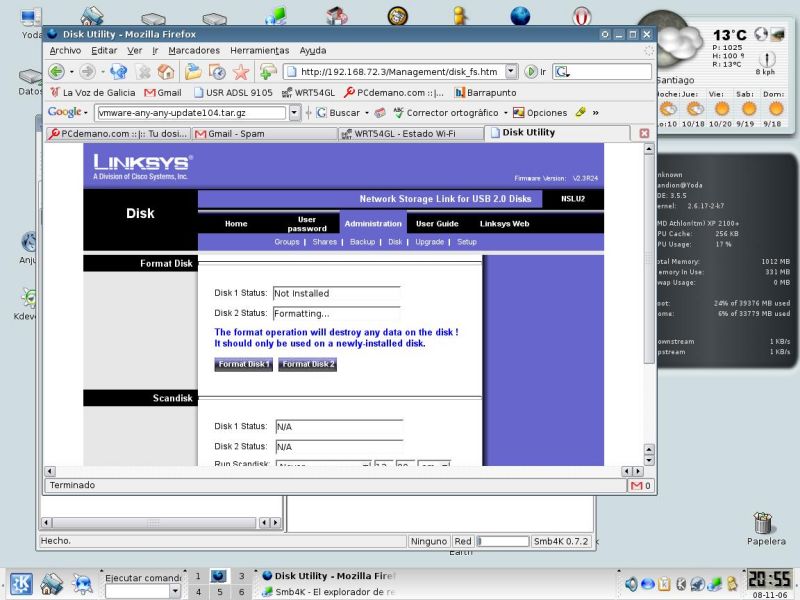Open the address bar URL history dropdown
The image size is (800, 600).
[511, 71]
